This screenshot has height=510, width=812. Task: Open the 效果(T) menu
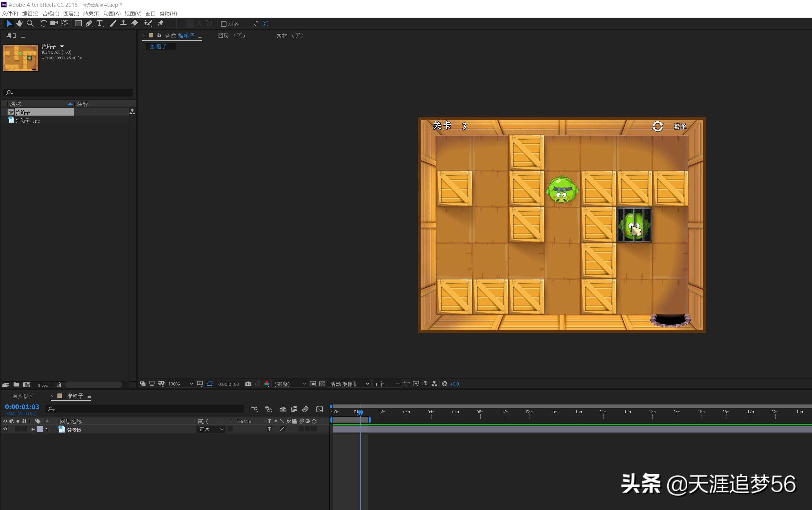coord(91,14)
